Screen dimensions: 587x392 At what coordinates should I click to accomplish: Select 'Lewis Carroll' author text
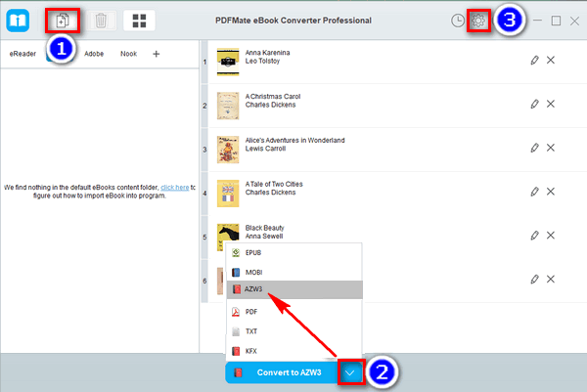pos(265,149)
